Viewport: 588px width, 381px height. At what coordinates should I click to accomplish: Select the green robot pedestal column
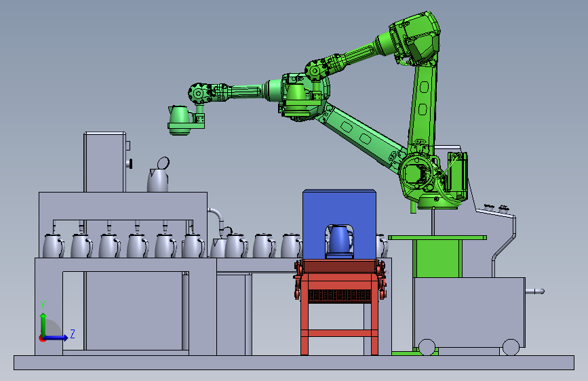point(437,258)
